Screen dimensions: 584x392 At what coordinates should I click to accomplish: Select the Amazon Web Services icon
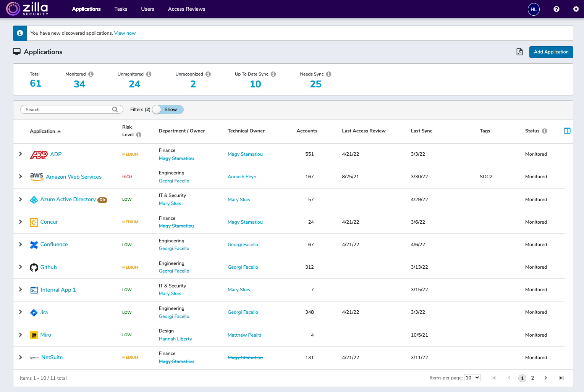36,176
